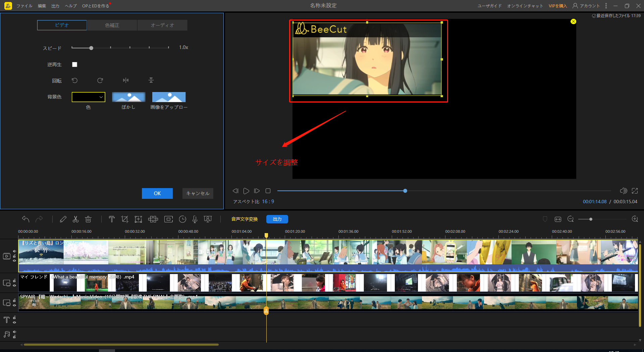Click the microphone voiceover icon

195,219
